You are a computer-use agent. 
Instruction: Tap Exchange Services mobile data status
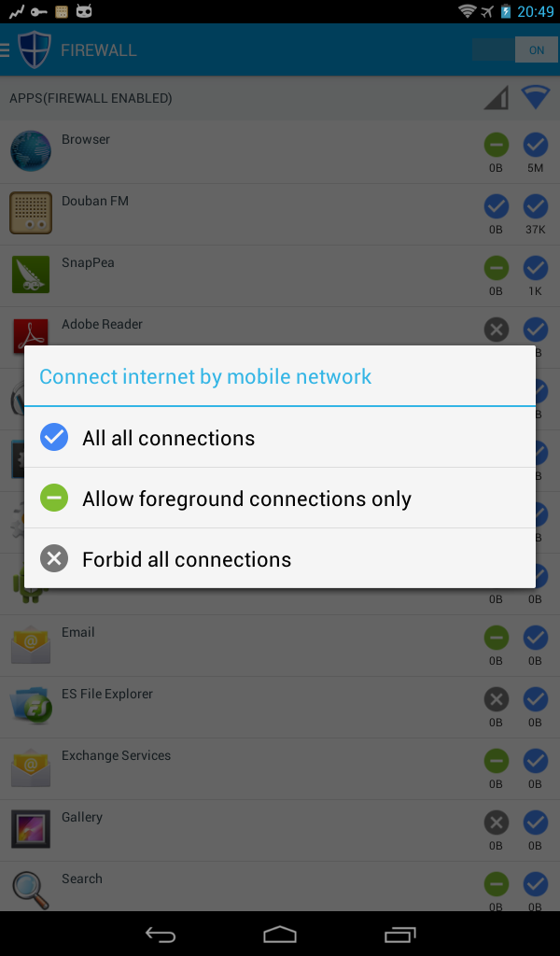pos(496,761)
